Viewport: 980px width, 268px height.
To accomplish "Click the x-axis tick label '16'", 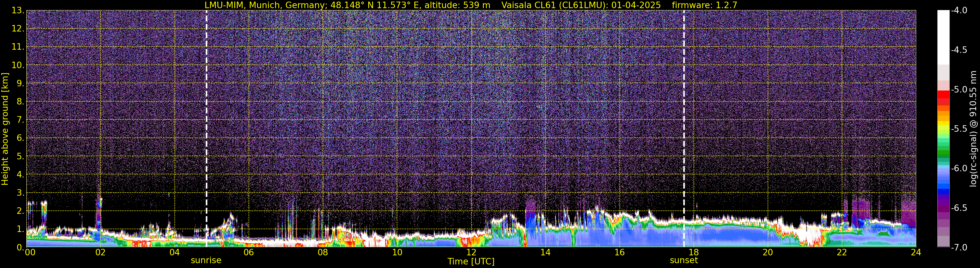I will [x=619, y=253].
